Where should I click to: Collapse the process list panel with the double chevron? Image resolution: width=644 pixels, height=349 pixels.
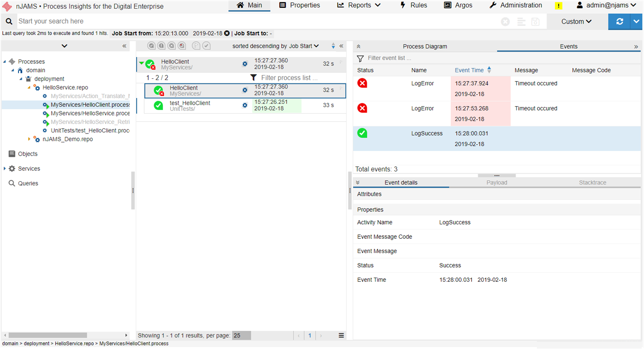(341, 46)
